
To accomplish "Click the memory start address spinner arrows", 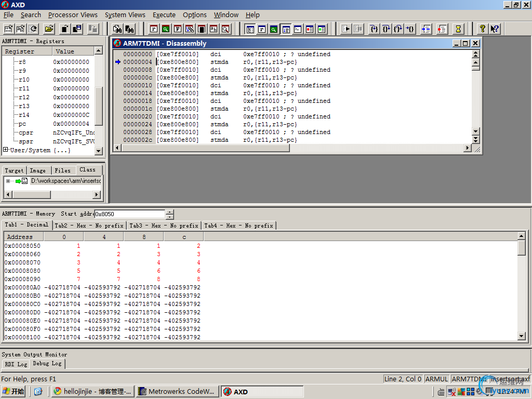I will coord(170,214).
